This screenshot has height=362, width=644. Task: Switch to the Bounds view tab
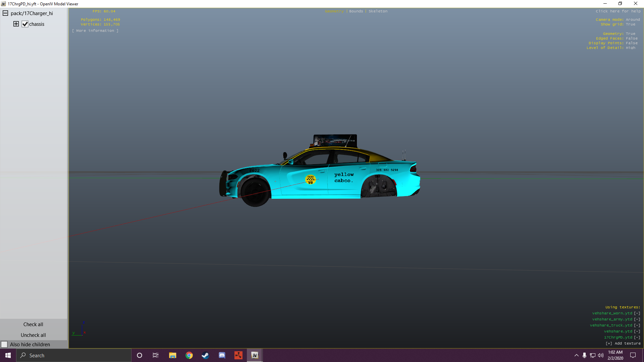point(356,11)
